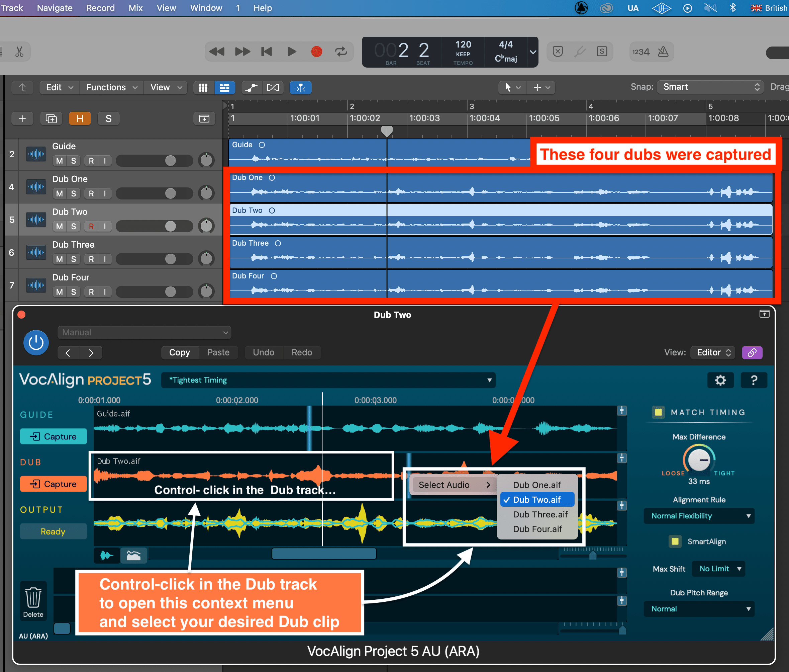
Task: Enable the cycle loop icon in transport
Action: click(341, 52)
